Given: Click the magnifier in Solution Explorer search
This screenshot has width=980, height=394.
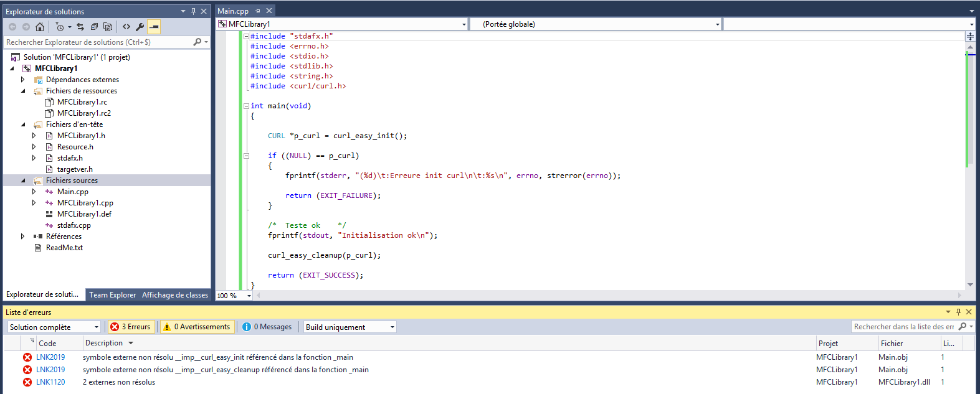Looking at the screenshot, I should point(197,42).
